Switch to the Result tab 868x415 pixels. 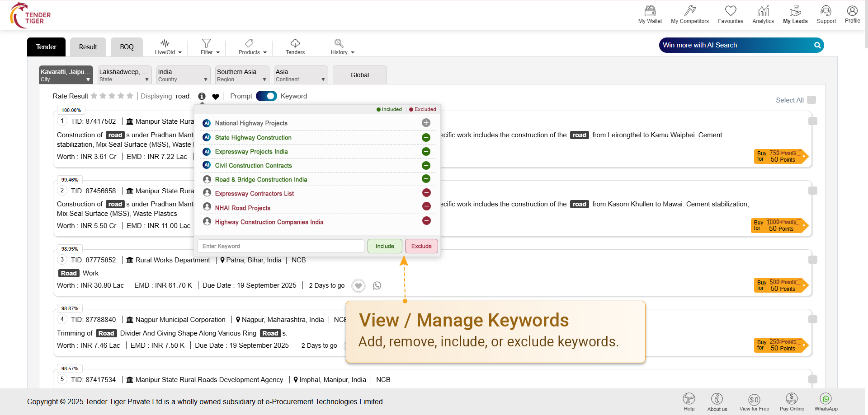(88, 47)
